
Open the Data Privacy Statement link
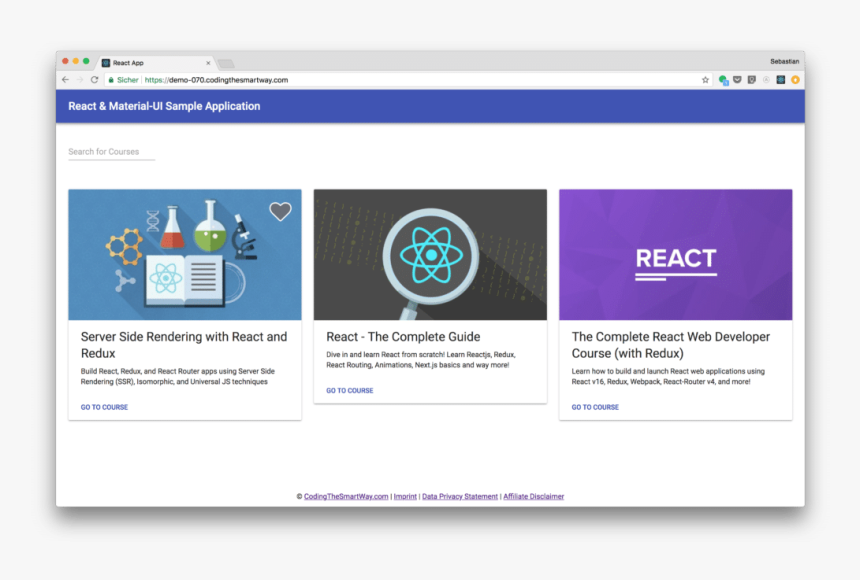click(x=460, y=497)
